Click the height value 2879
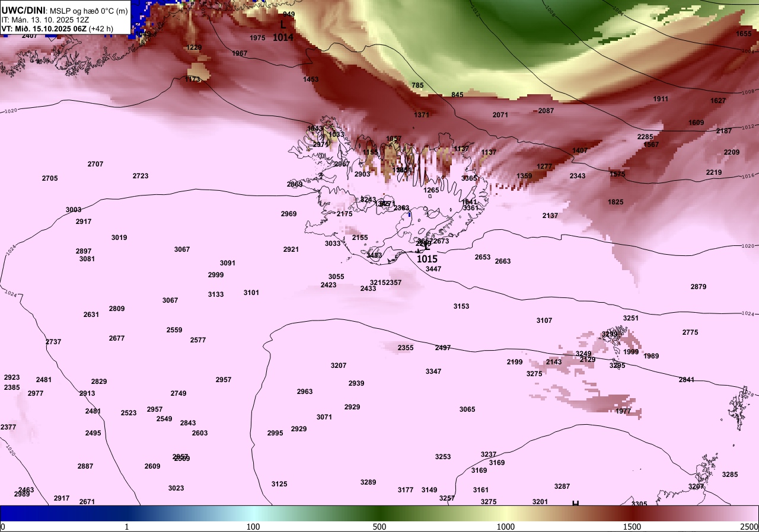Screen dimensions: 759x532 coord(699,287)
